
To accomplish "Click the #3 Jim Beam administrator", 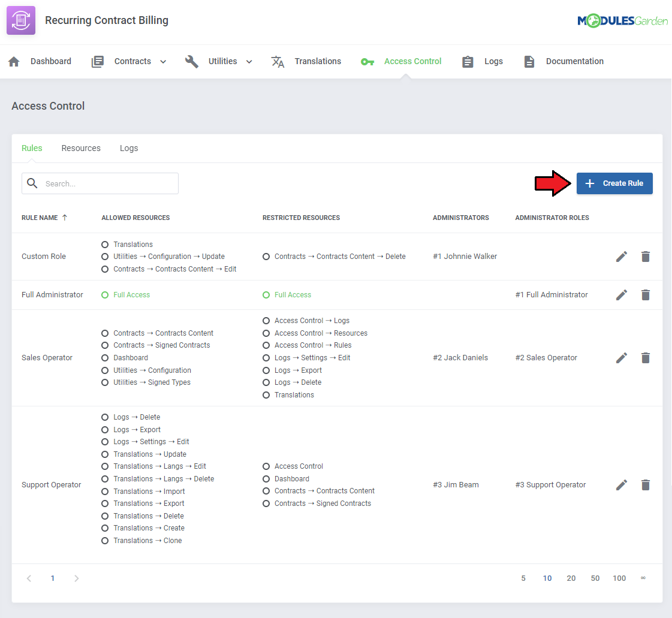I will pyautogui.click(x=456, y=485).
